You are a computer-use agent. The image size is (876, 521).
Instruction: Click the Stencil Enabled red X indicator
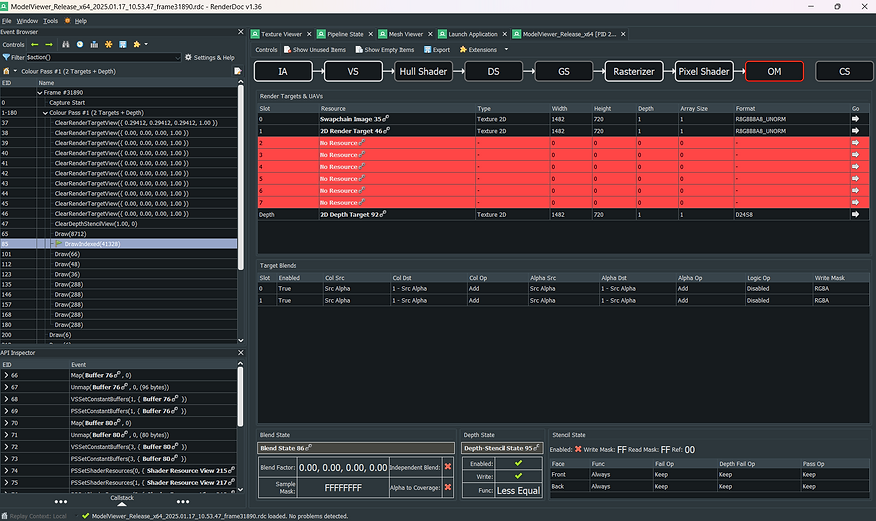578,450
